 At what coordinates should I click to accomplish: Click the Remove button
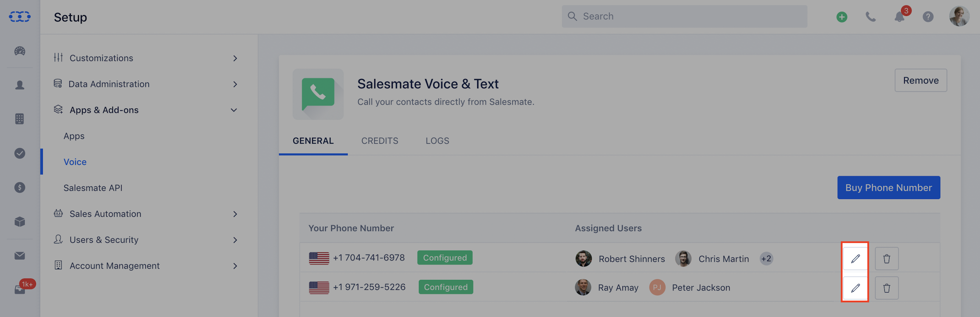pos(921,80)
